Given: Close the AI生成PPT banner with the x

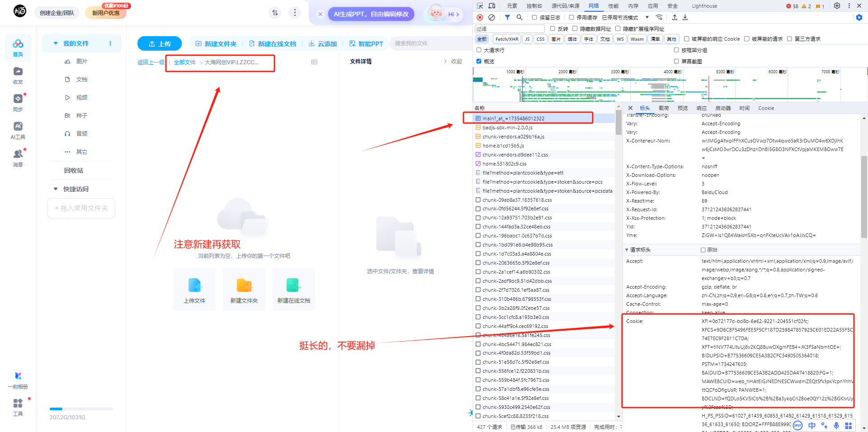Looking at the screenshot, I should tap(321, 14).
